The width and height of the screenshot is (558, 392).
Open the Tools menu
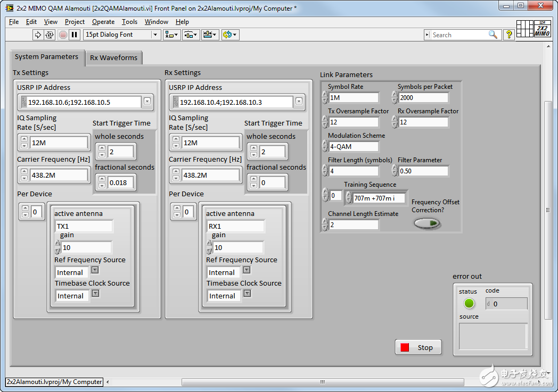pyautogui.click(x=129, y=22)
